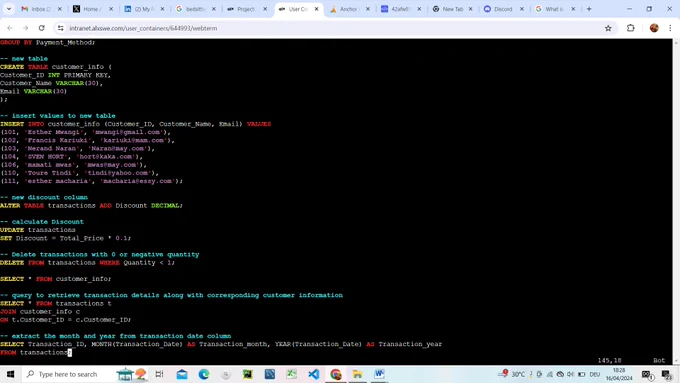Open the Mail app on the taskbar

tap(182, 374)
